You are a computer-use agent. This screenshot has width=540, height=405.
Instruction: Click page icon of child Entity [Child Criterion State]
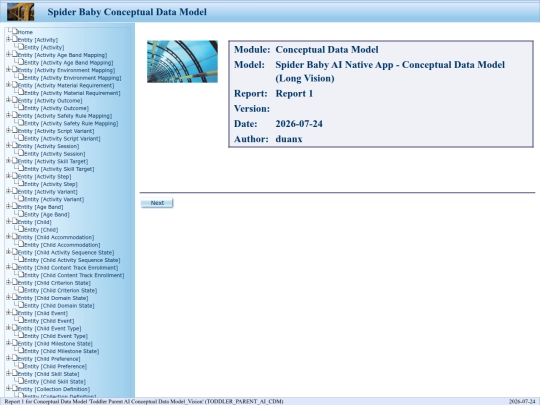coord(21,289)
